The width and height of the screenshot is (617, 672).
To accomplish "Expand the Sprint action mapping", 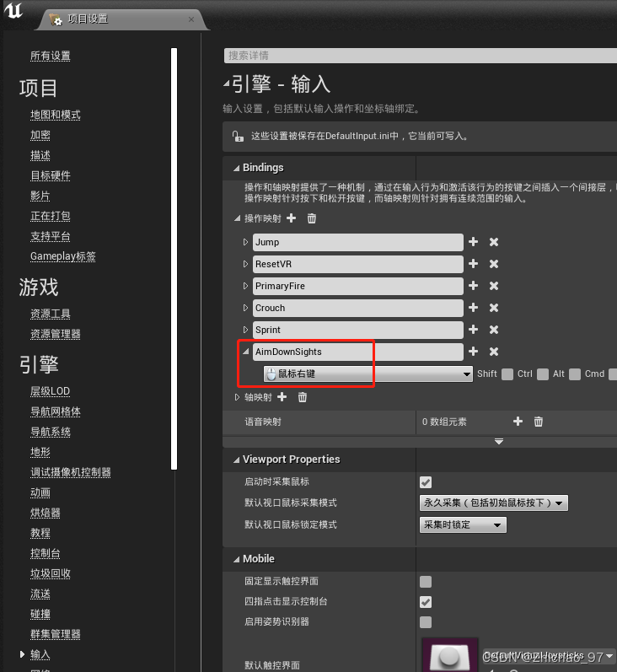I will [x=245, y=330].
